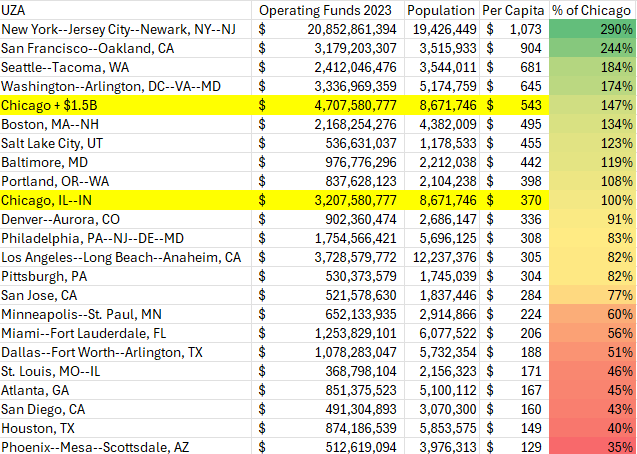The width and height of the screenshot is (637, 454).
Task: Select San Francisco--Oakland, CA cell
Action: pos(126,48)
